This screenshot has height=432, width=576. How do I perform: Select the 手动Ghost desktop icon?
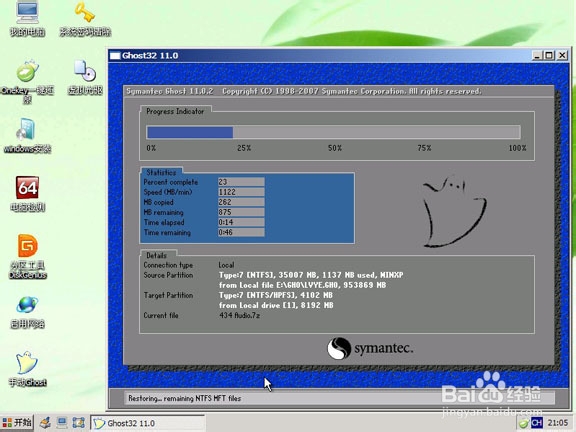27,369
